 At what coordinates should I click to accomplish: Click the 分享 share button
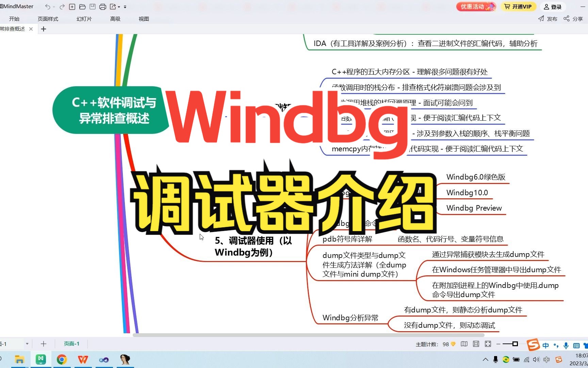pos(573,19)
